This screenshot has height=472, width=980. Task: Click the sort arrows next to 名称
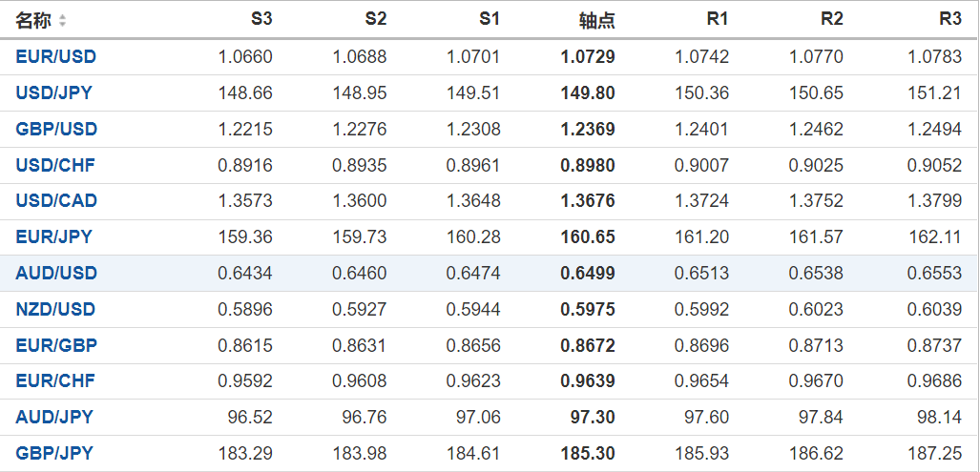[x=63, y=20]
